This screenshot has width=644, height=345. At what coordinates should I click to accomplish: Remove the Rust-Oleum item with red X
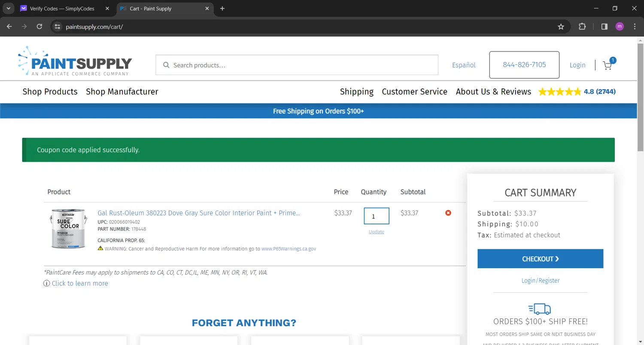pyautogui.click(x=448, y=213)
